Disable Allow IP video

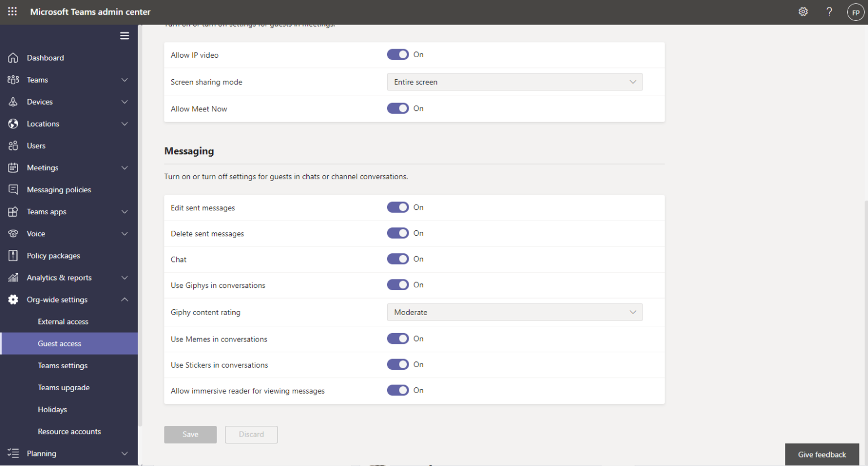pos(398,54)
